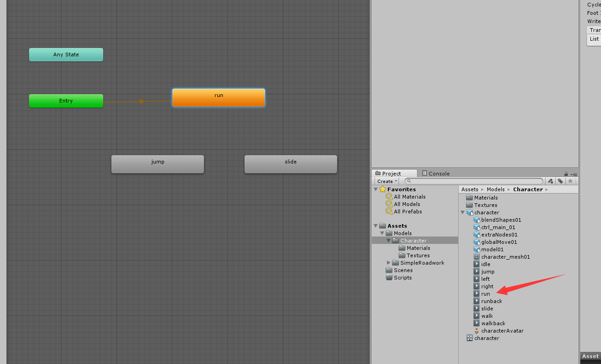Click the Search by Type icon in Project toolbar
This screenshot has width=601, height=364.
point(550,181)
